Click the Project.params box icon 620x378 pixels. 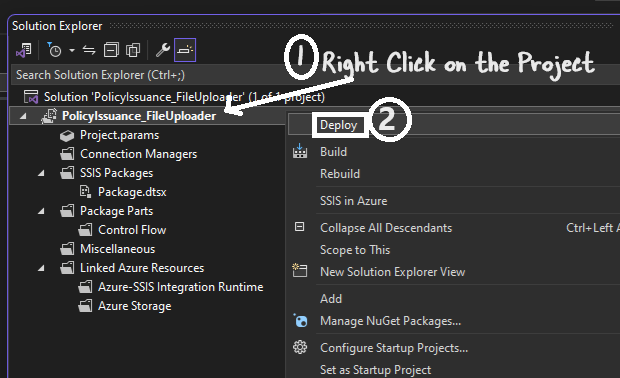[67, 136]
